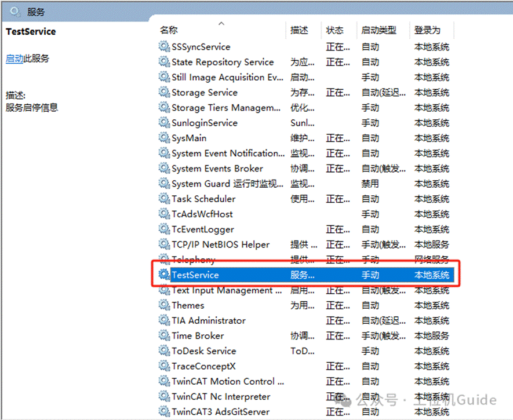Click the 状态 column header

tap(334, 30)
